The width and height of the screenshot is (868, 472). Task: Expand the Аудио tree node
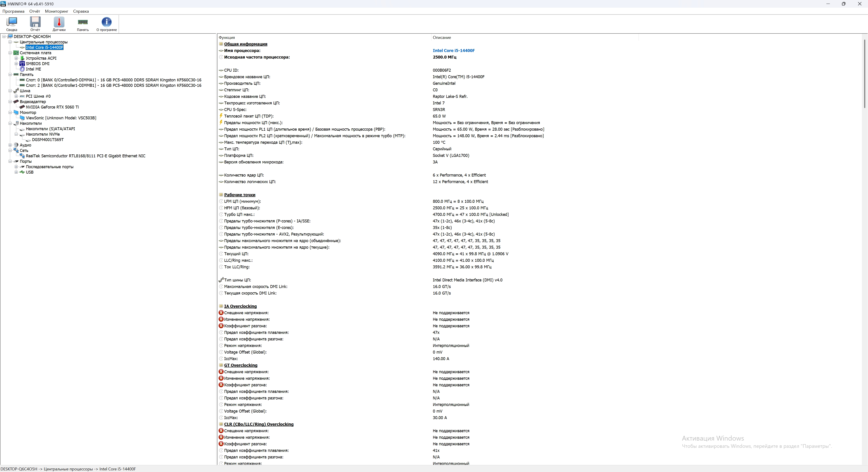point(10,145)
